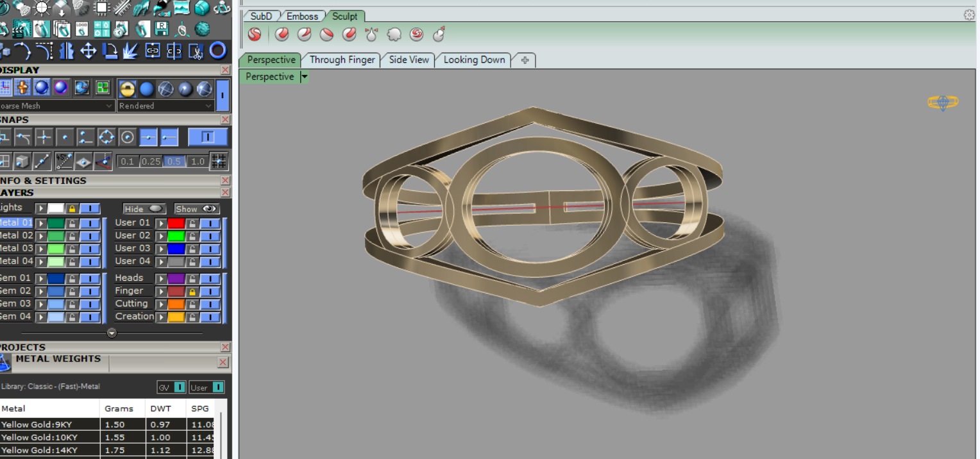Toggle on/off switch for User 01 layer
This screenshot has height=459, width=980.
[x=210, y=223]
